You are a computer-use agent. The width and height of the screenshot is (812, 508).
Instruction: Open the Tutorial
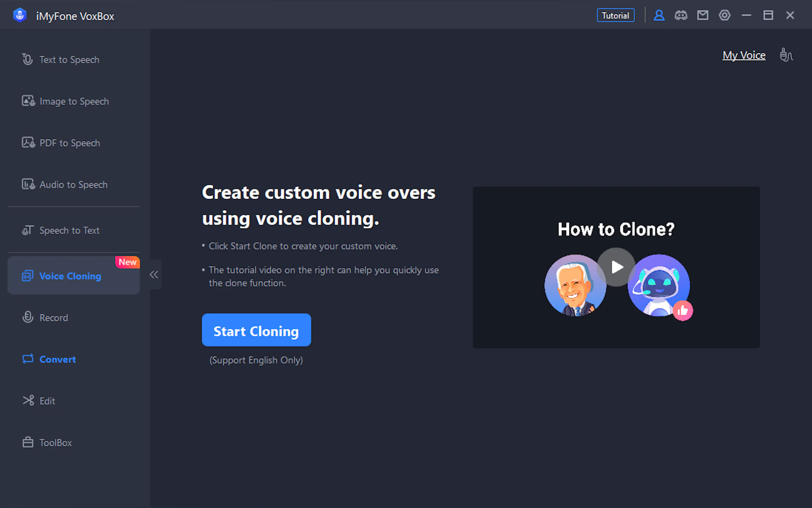tap(615, 15)
